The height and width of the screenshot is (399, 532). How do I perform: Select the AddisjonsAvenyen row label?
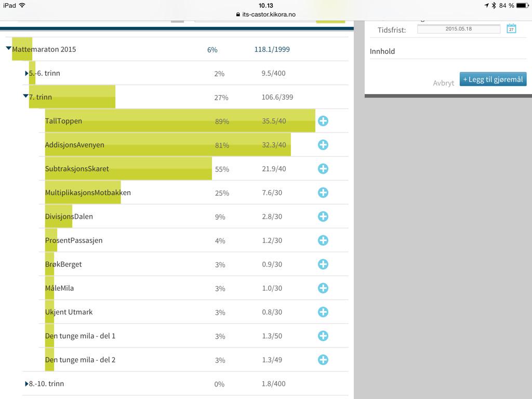75,145
